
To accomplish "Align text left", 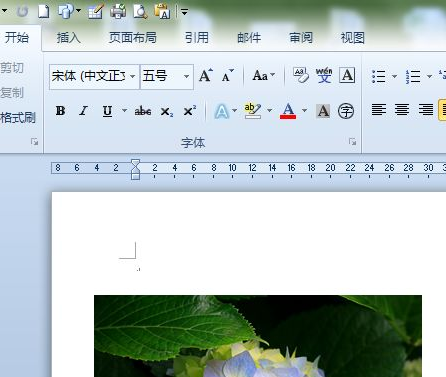I will pyautogui.click(x=379, y=110).
